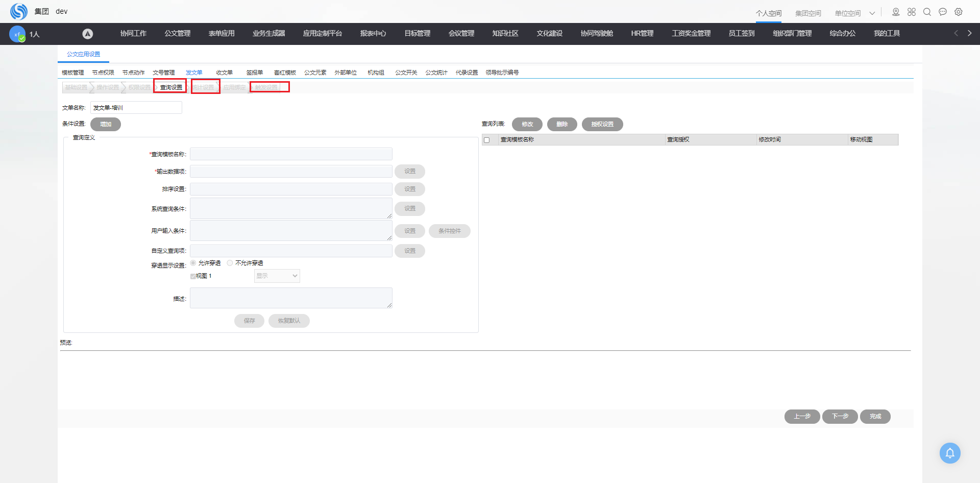
Task: Click the 保存 button
Action: pos(249,321)
